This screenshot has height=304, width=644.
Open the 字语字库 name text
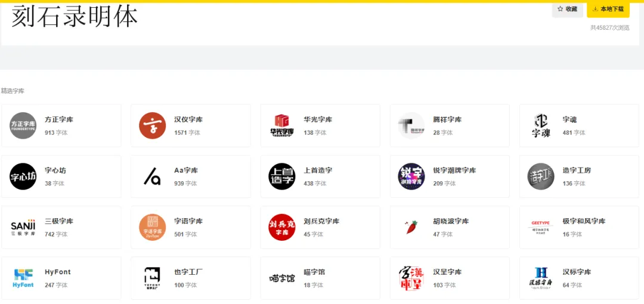pyautogui.click(x=188, y=221)
